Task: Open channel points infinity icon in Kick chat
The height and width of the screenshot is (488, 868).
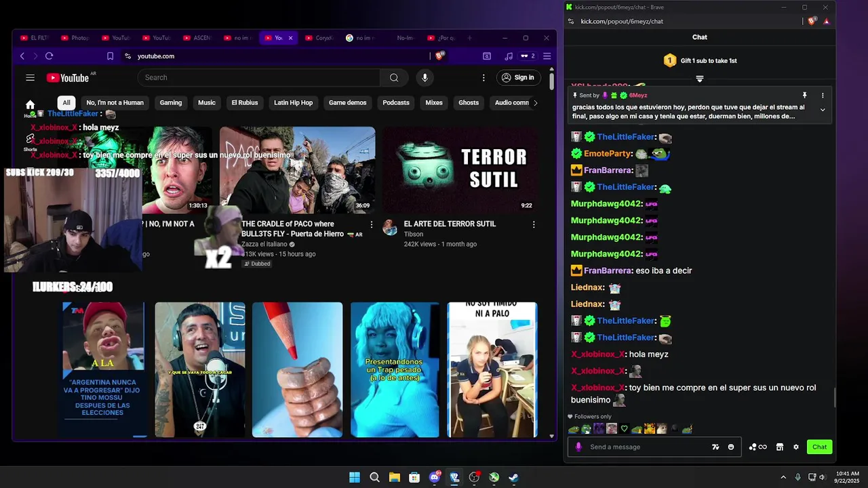Action: [757, 447]
